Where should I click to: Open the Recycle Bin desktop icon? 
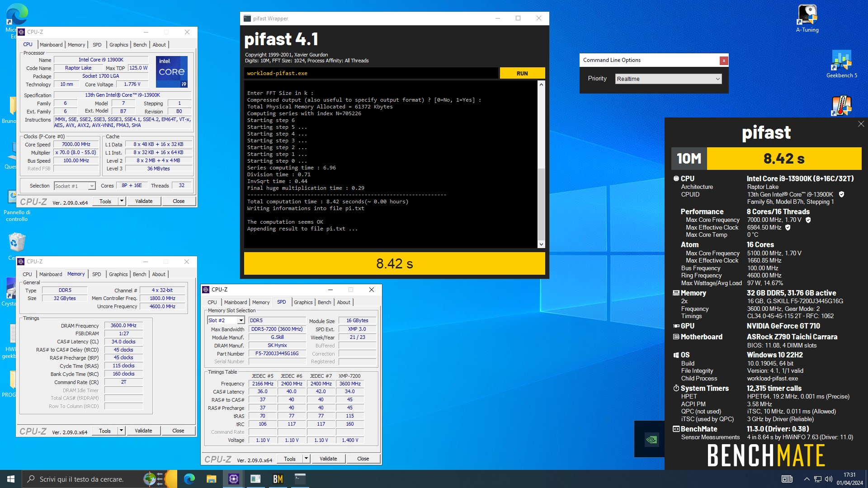click(17, 243)
